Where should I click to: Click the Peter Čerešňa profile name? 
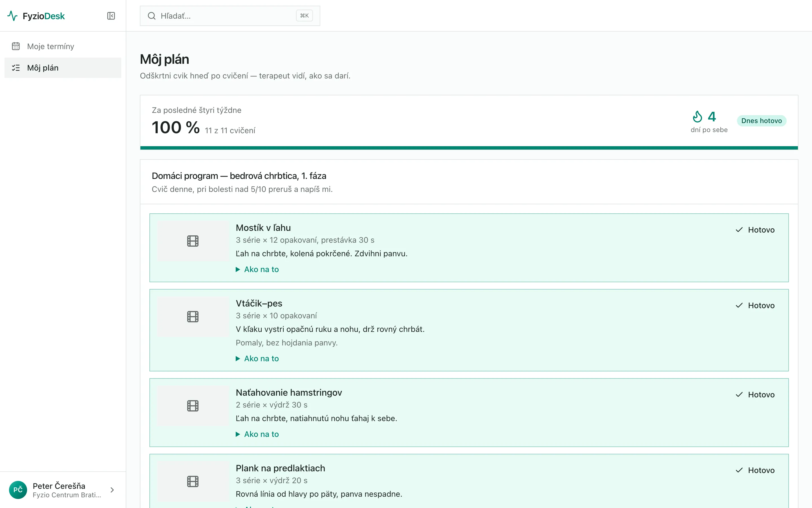[x=59, y=486]
